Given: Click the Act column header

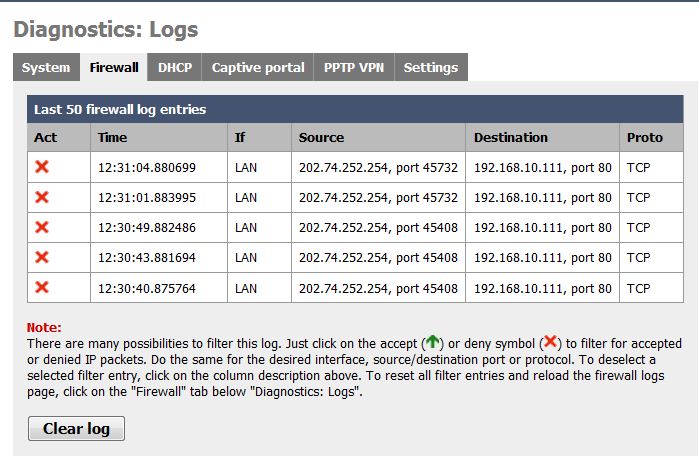Looking at the screenshot, I should (46, 137).
